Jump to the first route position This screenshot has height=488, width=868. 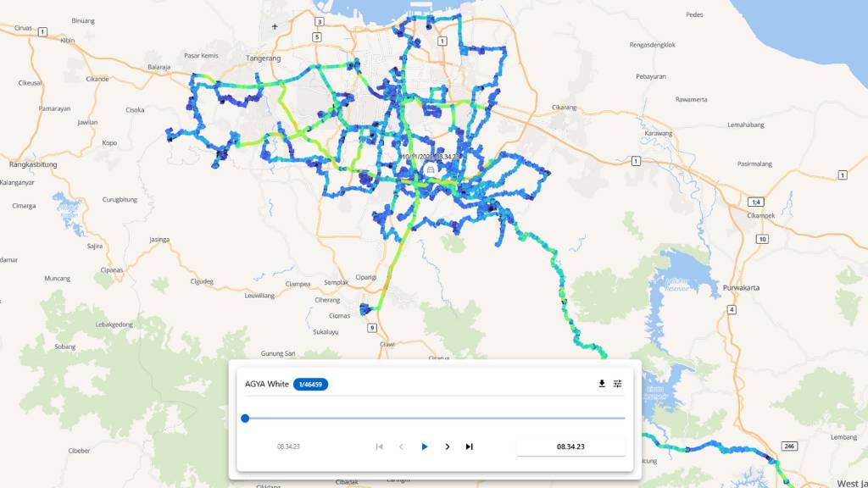(x=379, y=446)
